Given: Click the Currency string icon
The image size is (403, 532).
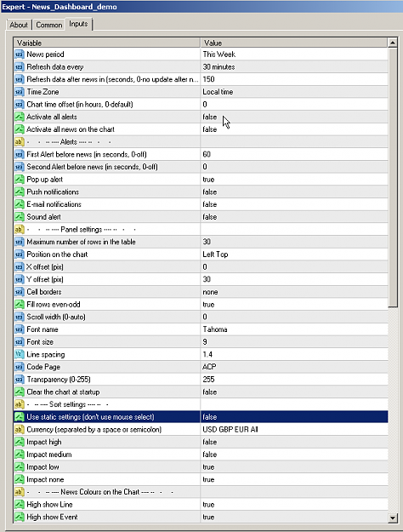Looking at the screenshot, I should (x=20, y=430).
